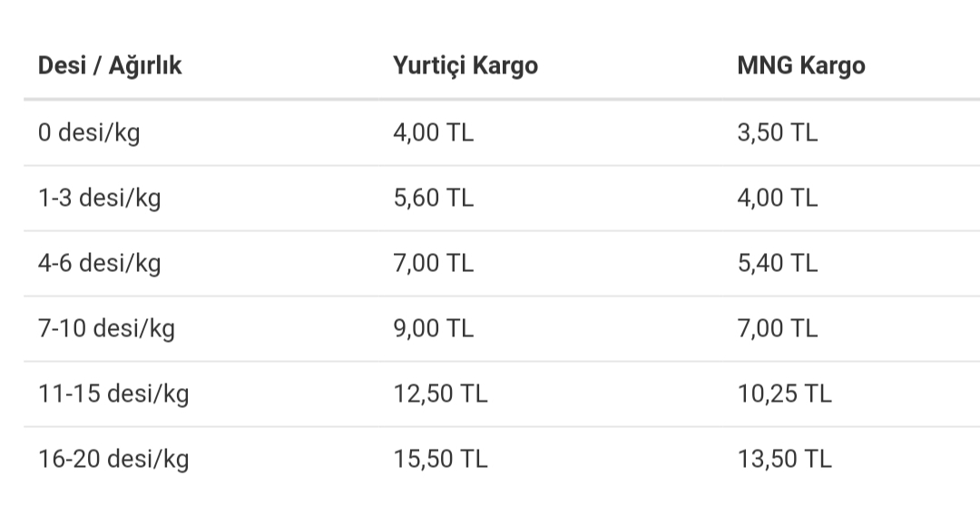The width and height of the screenshot is (980, 515).
Task: Click the 7,00 TL cell under Yurtiçi Kargo
Action: (433, 264)
